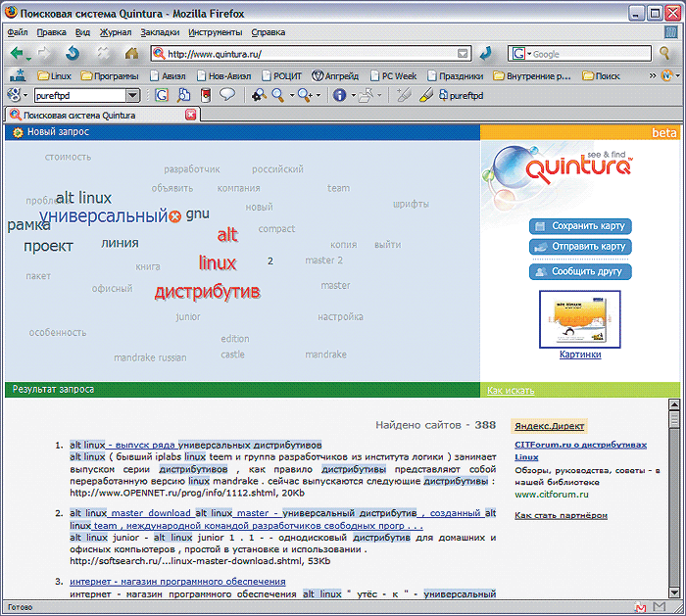The width and height of the screenshot is (686, 616).
Task: Open the search engine selector dropdown
Action: point(529,54)
